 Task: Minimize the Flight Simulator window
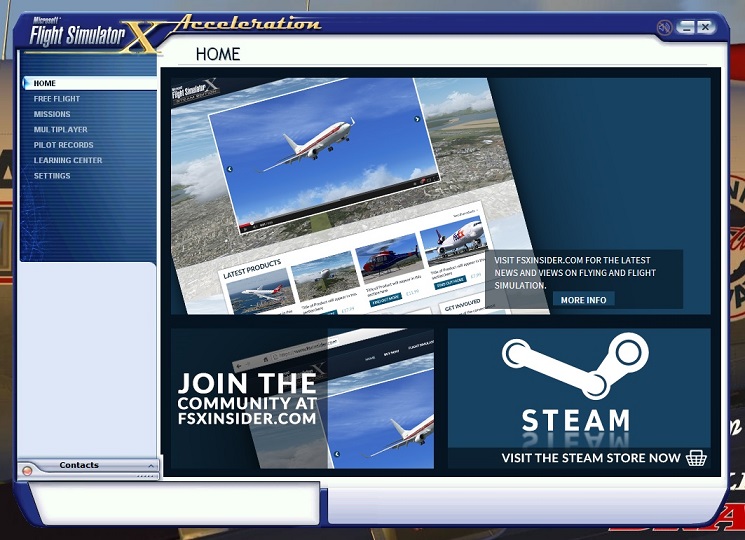[686, 27]
